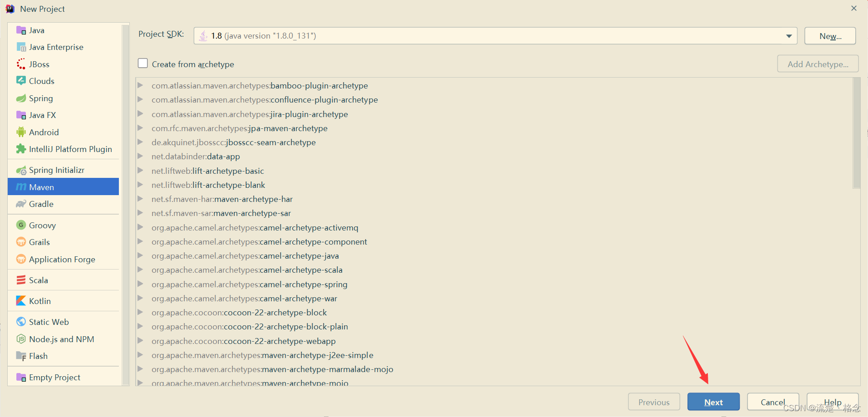Select Java Enterprise label in sidebar
Image resolution: width=868 pixels, height=417 pixels.
tap(56, 47)
